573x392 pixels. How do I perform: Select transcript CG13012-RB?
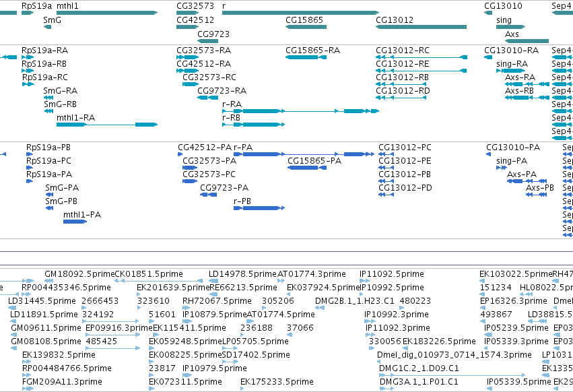(x=401, y=84)
